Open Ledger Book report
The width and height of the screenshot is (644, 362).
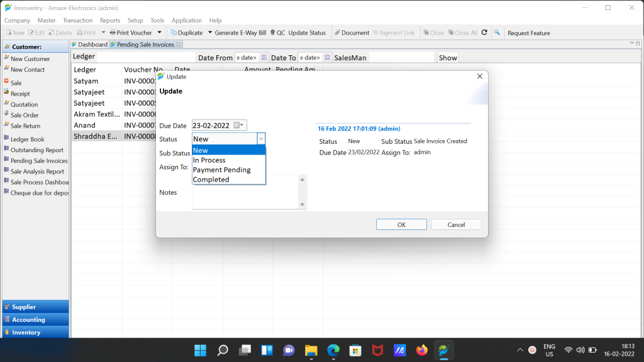tap(27, 139)
